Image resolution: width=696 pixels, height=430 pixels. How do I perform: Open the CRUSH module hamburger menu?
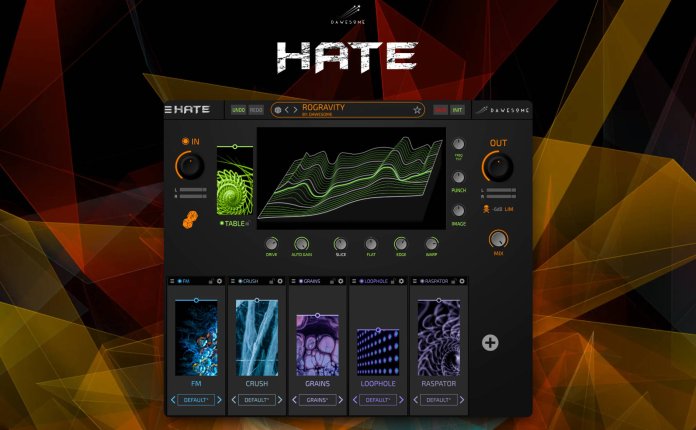coord(233,281)
